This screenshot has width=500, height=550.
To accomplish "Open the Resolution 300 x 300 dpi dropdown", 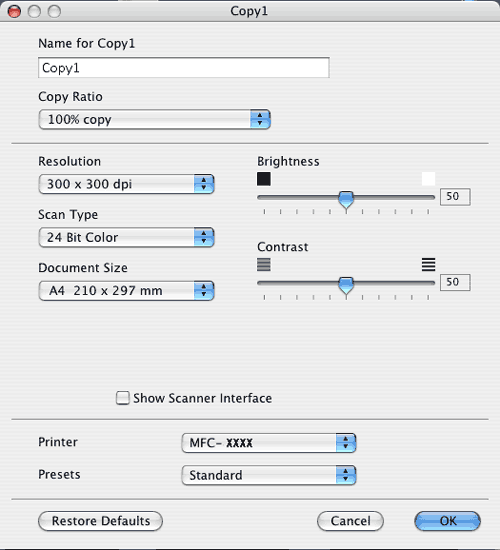I will 126,184.
